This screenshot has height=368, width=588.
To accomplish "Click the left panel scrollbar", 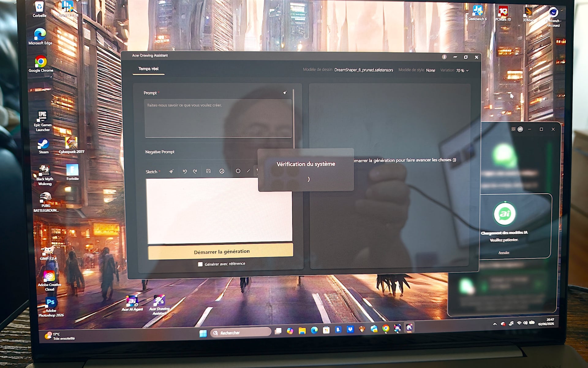I will [x=293, y=118].
